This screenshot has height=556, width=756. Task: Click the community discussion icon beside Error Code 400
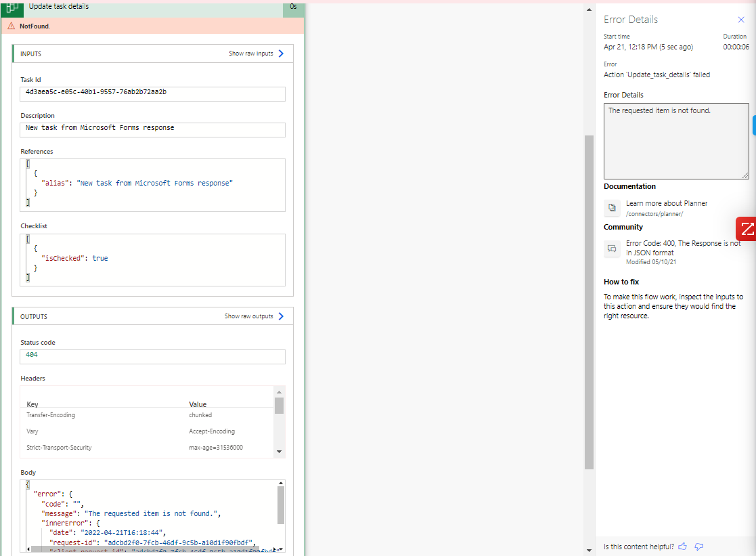[612, 249]
